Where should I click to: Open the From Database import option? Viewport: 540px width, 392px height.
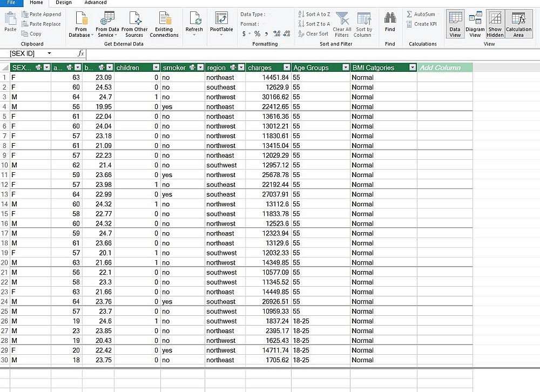81,24
